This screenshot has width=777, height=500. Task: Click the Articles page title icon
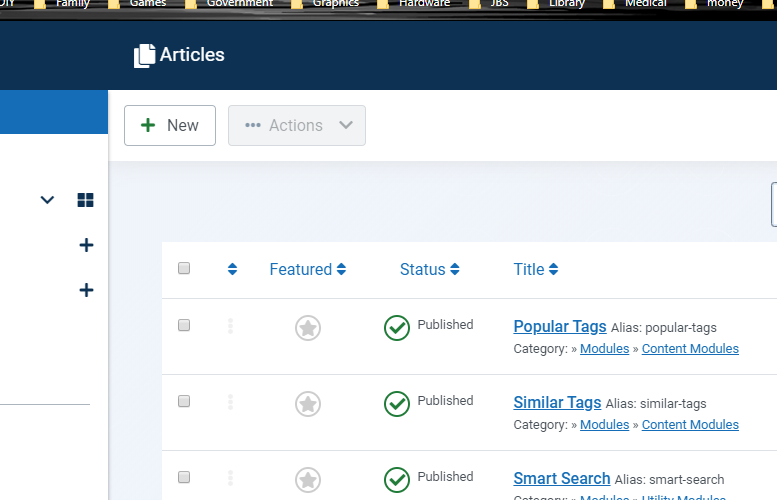144,56
